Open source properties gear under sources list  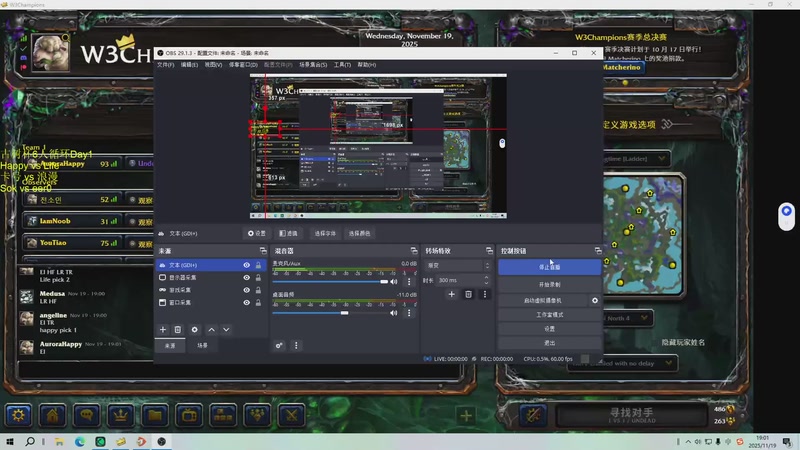(194, 330)
